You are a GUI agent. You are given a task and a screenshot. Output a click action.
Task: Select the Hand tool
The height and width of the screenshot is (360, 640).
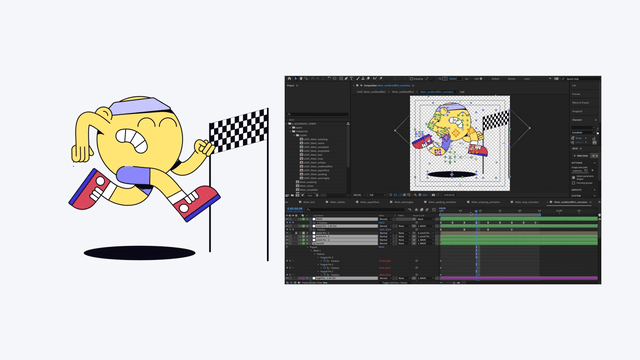click(x=301, y=78)
